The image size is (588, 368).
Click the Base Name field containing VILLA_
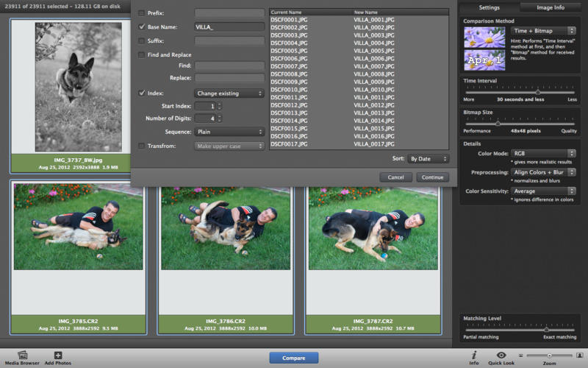pyautogui.click(x=229, y=27)
